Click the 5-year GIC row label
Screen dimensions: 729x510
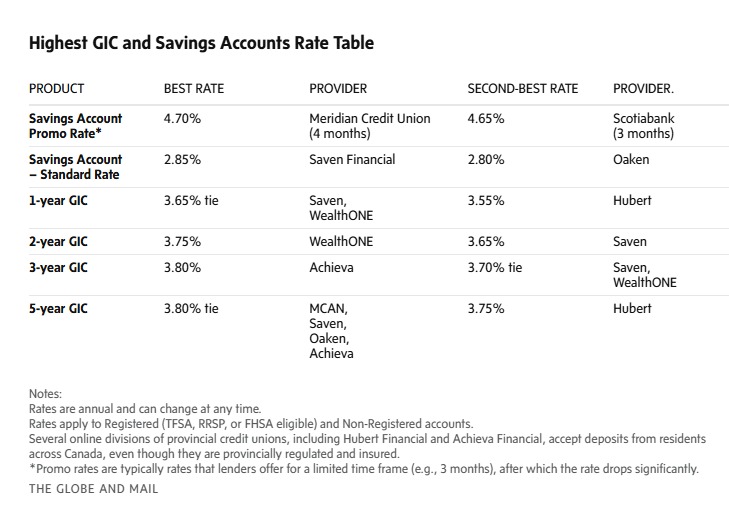58,308
